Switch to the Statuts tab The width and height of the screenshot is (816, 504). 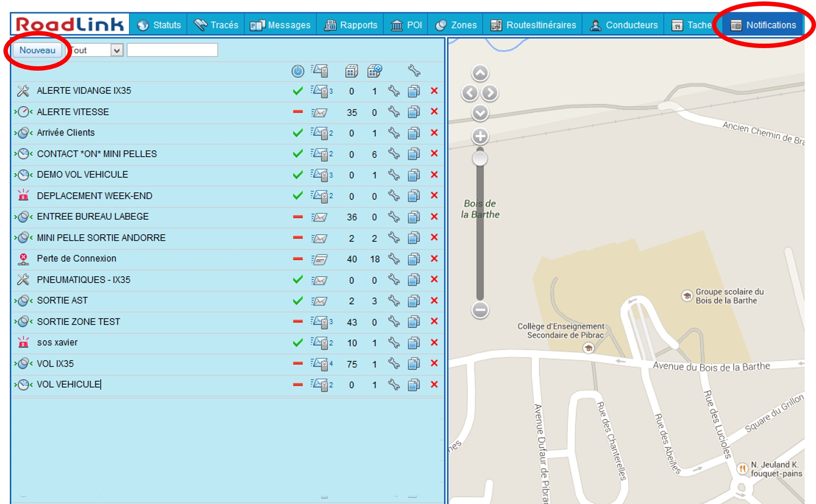pyautogui.click(x=159, y=25)
